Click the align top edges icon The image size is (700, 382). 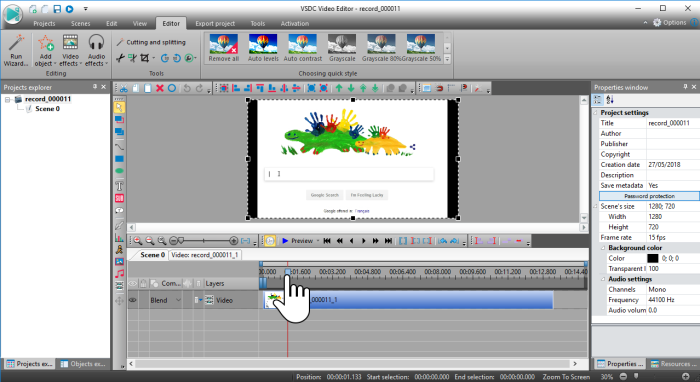[x=260, y=88]
